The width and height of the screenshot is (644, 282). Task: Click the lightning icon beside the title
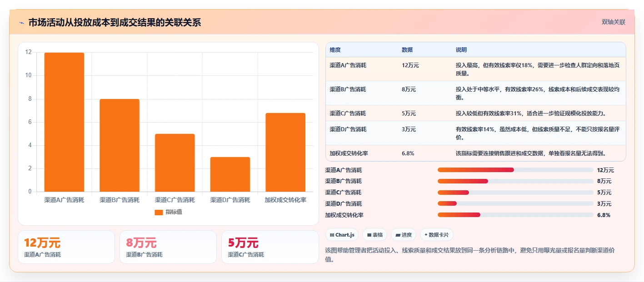21,23
